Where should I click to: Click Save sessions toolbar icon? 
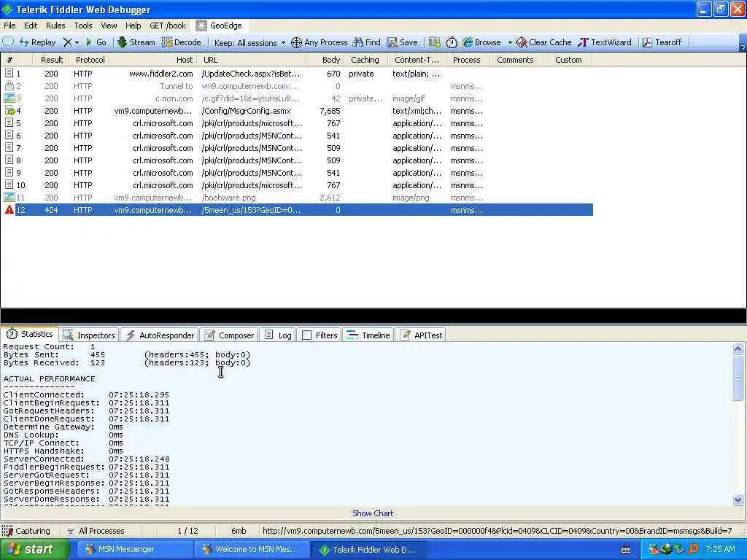point(402,42)
